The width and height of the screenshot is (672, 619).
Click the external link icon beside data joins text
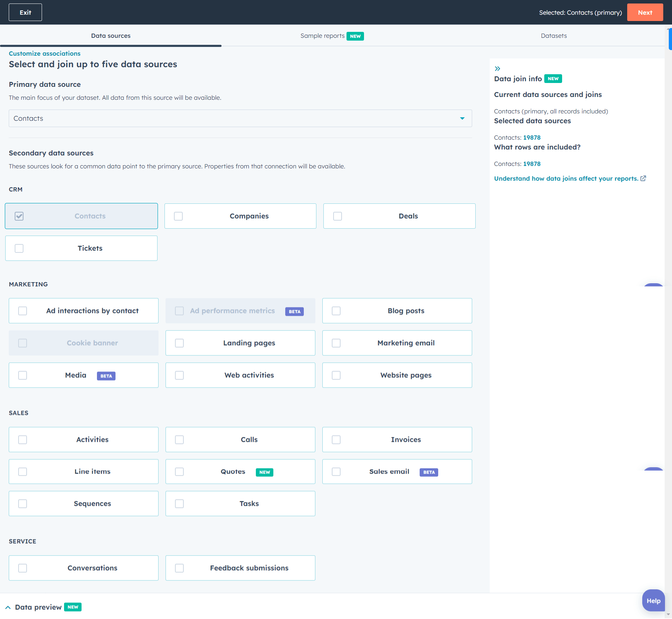tap(643, 179)
